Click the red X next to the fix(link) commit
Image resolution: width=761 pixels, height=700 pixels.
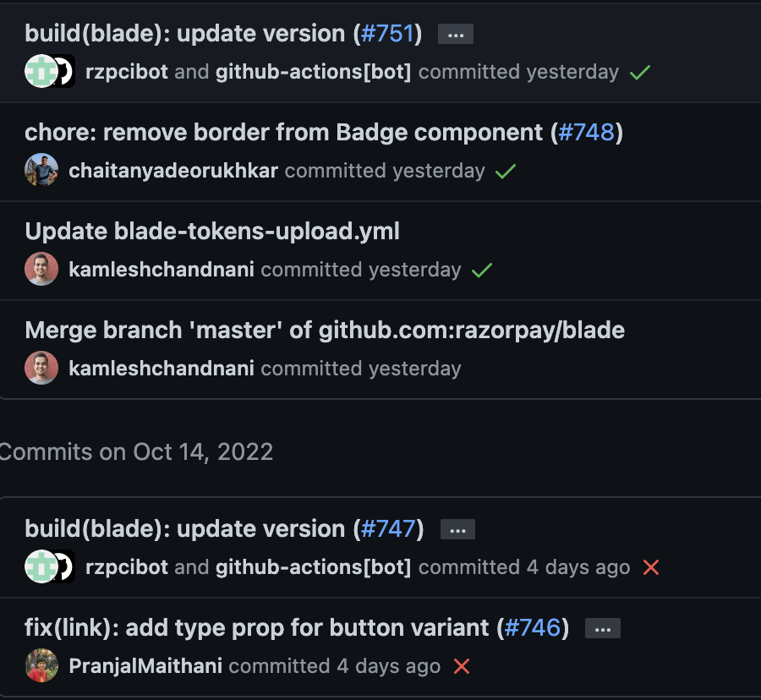[x=461, y=666]
